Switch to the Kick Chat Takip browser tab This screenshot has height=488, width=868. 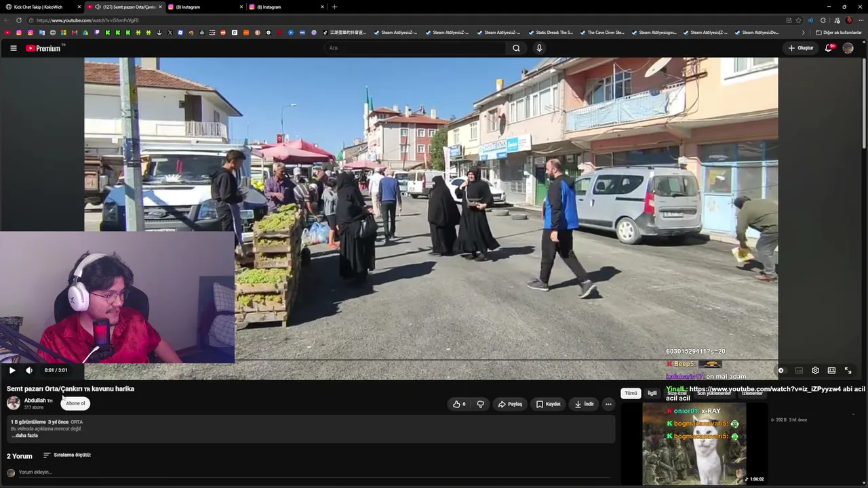coord(42,7)
